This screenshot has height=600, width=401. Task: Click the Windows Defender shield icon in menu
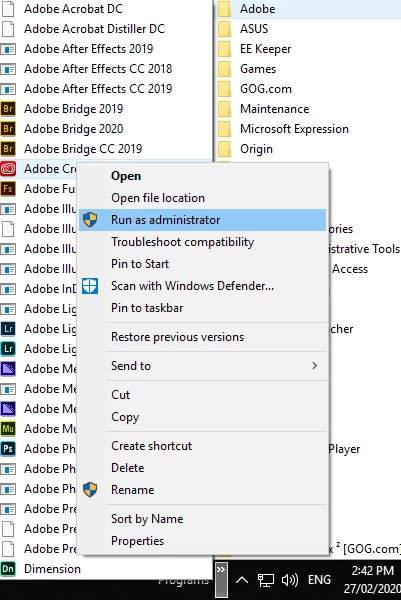point(90,286)
